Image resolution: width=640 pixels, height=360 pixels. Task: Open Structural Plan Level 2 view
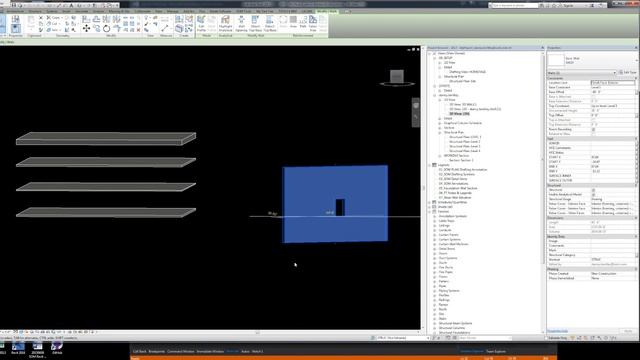(x=464, y=142)
